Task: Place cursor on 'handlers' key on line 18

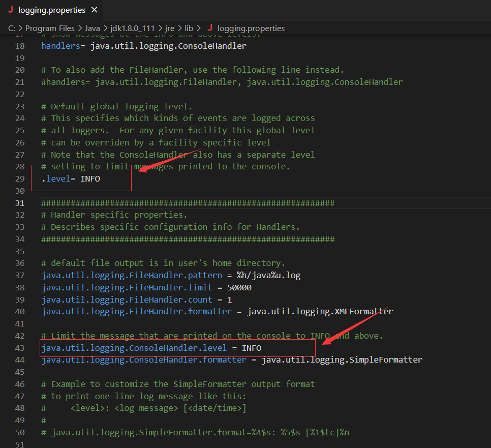Action: click(x=61, y=46)
